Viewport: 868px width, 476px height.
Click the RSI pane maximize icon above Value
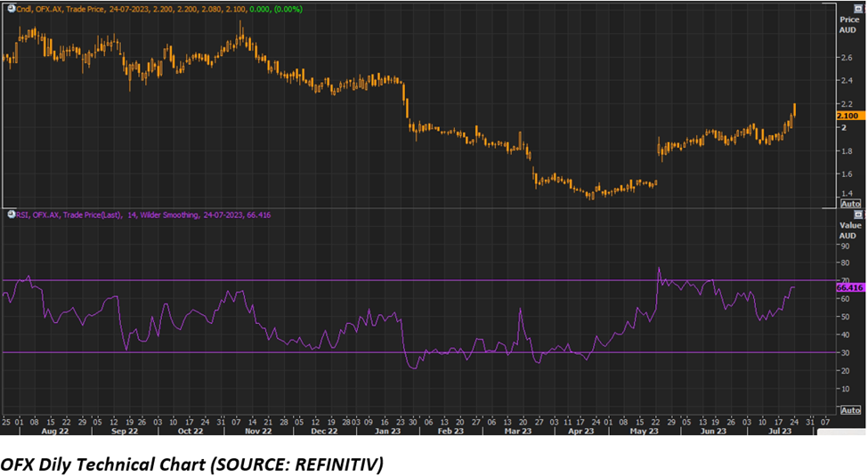(857, 214)
